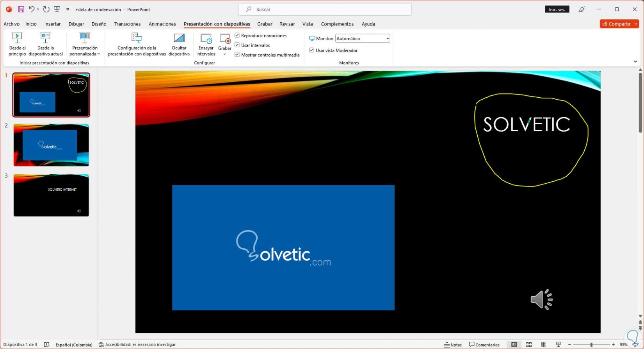The height and width of the screenshot is (349, 644).
Task: Click the audio speaker icon on slide
Action: [541, 300]
